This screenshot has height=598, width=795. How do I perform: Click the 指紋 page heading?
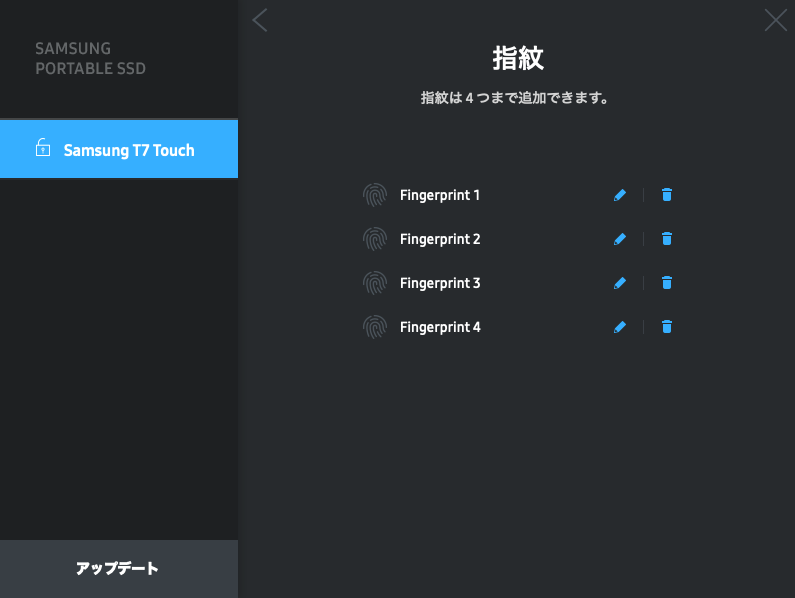pos(518,58)
